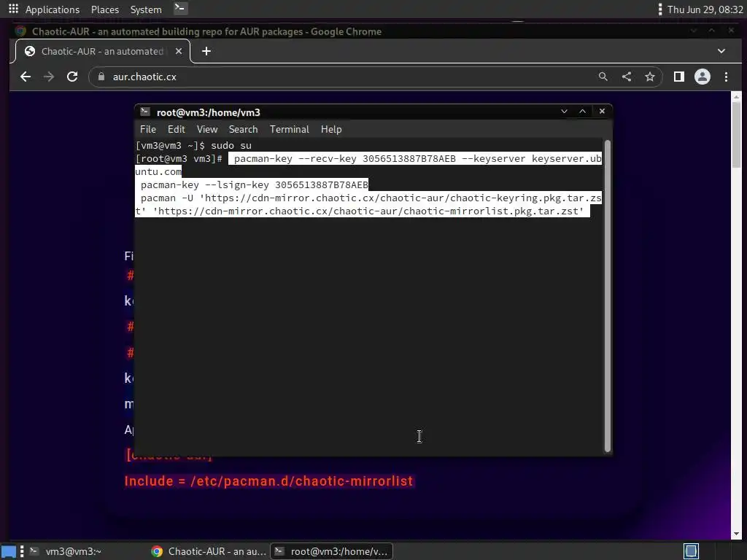
Task: Switch to Chaotic-AUR Chrome taskbar button
Action: click(x=209, y=551)
